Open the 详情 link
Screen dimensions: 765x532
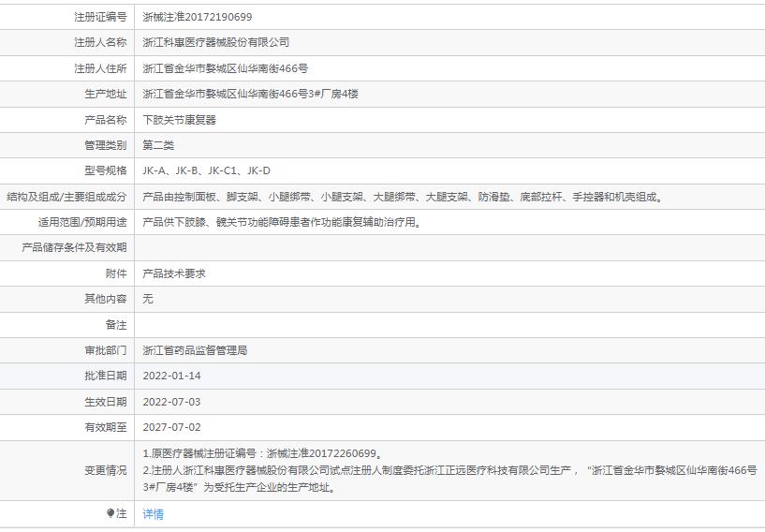[153, 514]
